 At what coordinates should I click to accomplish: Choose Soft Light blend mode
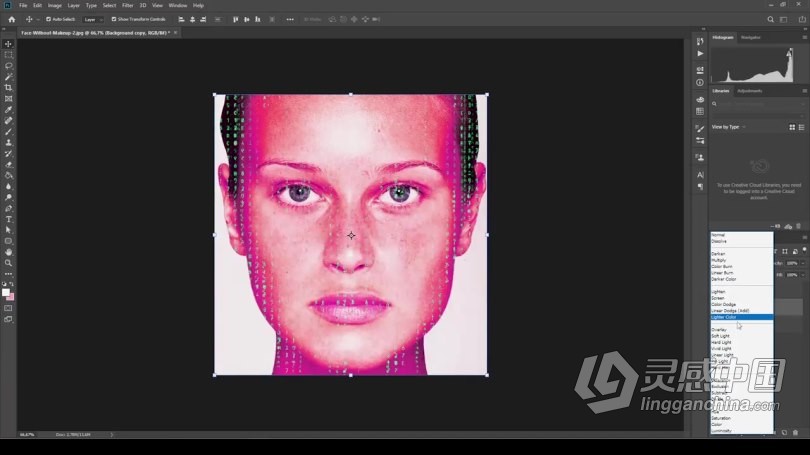point(742,336)
